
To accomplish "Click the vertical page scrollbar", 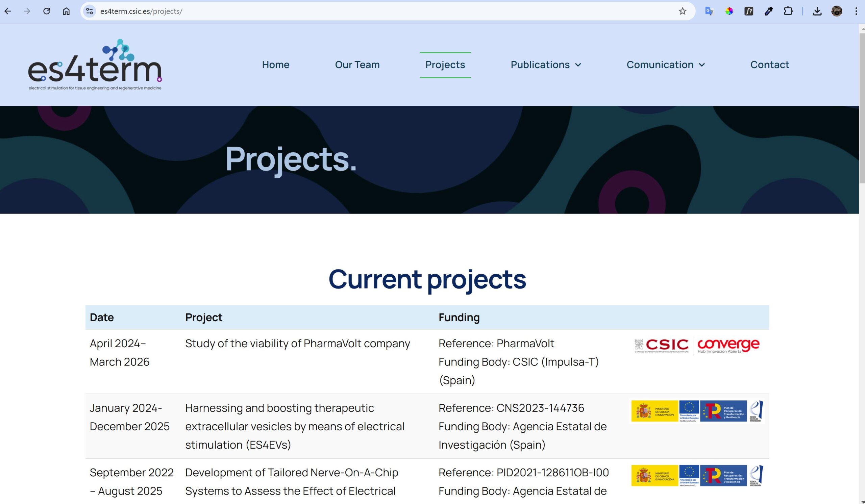I will coord(862,108).
